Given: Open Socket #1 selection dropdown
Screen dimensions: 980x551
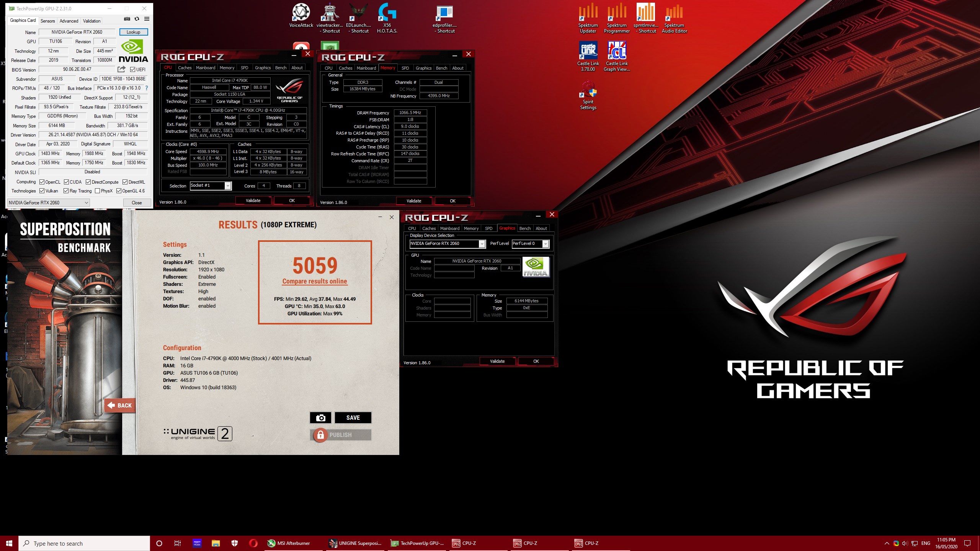Looking at the screenshot, I should 211,186.
